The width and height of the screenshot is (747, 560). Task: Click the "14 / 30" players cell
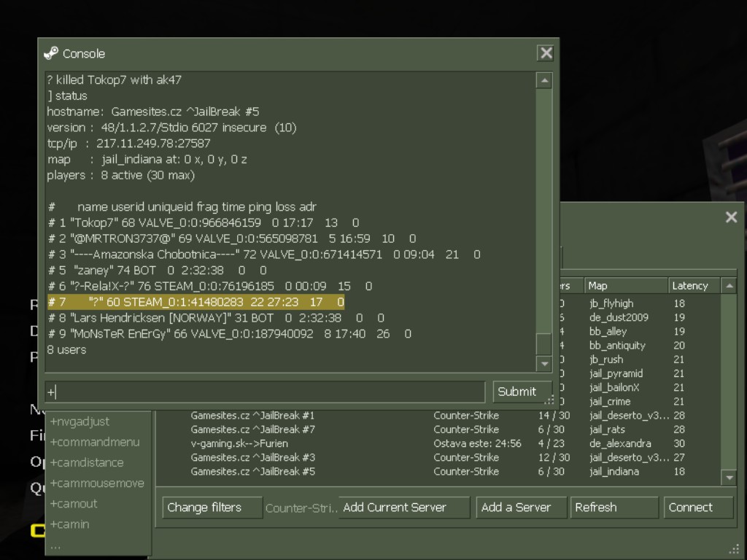coord(554,415)
